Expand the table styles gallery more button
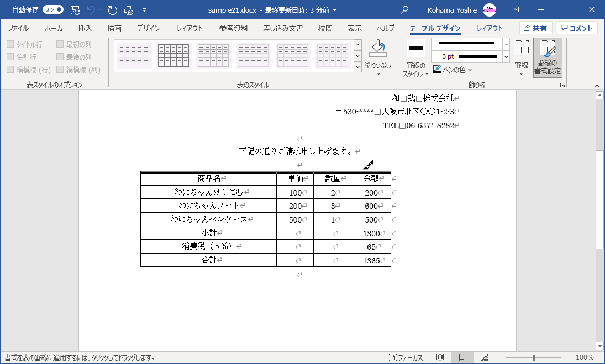 357,67
